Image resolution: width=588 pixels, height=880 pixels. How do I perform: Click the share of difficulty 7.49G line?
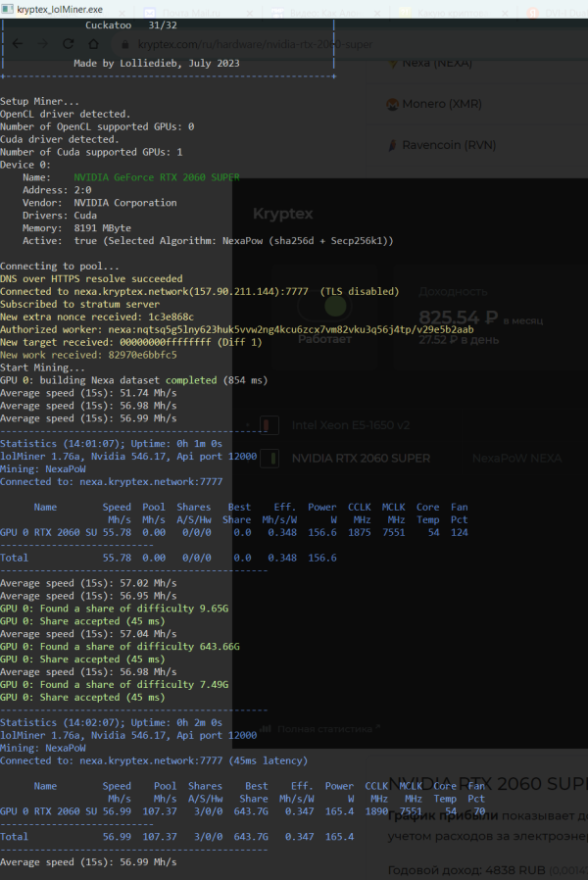pos(114,685)
